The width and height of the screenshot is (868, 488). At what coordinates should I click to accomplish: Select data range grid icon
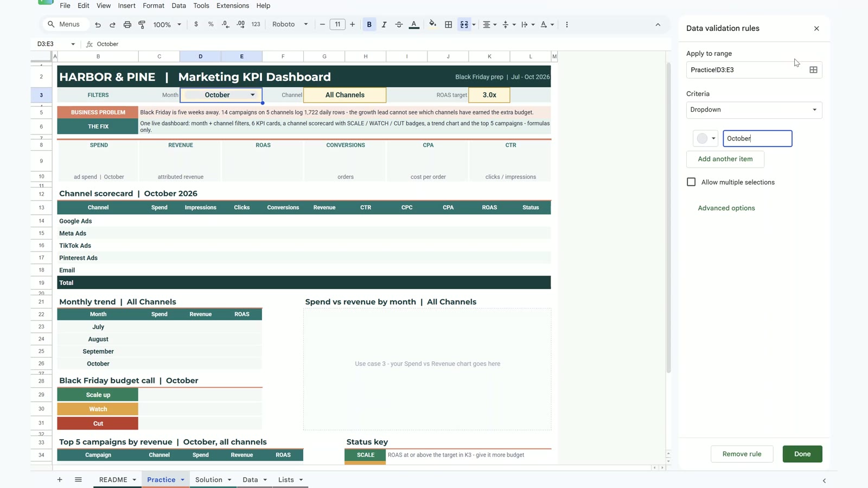coord(813,70)
